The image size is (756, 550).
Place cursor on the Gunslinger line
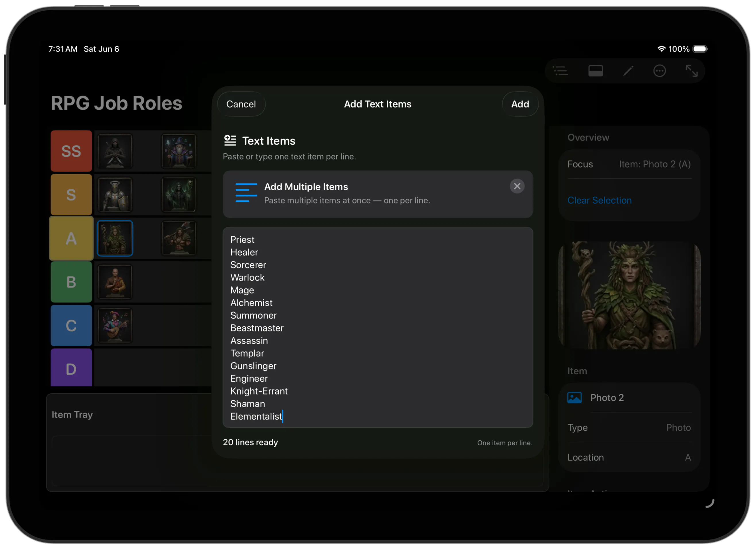point(253,367)
